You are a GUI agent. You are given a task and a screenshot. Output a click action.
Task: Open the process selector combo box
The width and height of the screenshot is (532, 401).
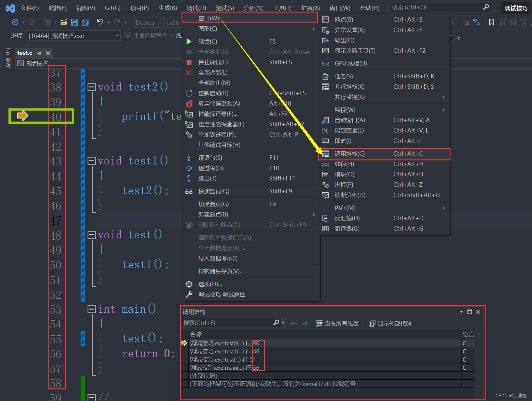point(74,36)
